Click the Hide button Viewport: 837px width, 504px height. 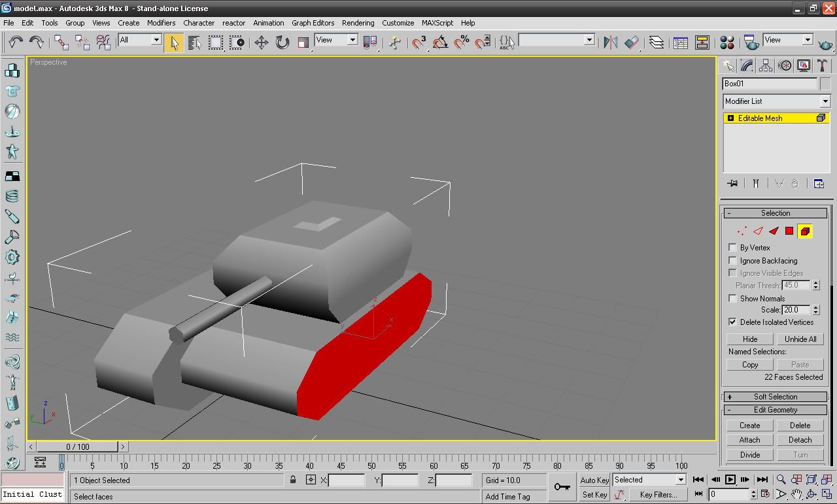(x=750, y=339)
